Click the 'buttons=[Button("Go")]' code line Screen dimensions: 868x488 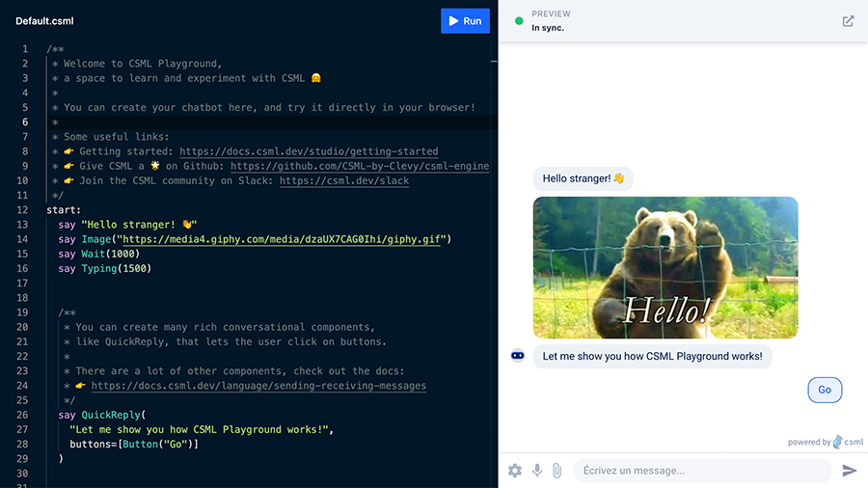point(134,445)
